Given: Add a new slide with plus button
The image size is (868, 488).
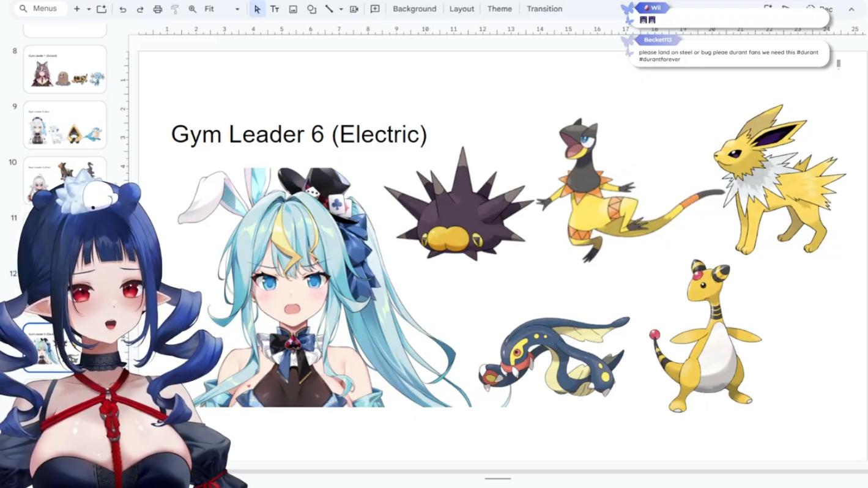Looking at the screenshot, I should 77,9.
